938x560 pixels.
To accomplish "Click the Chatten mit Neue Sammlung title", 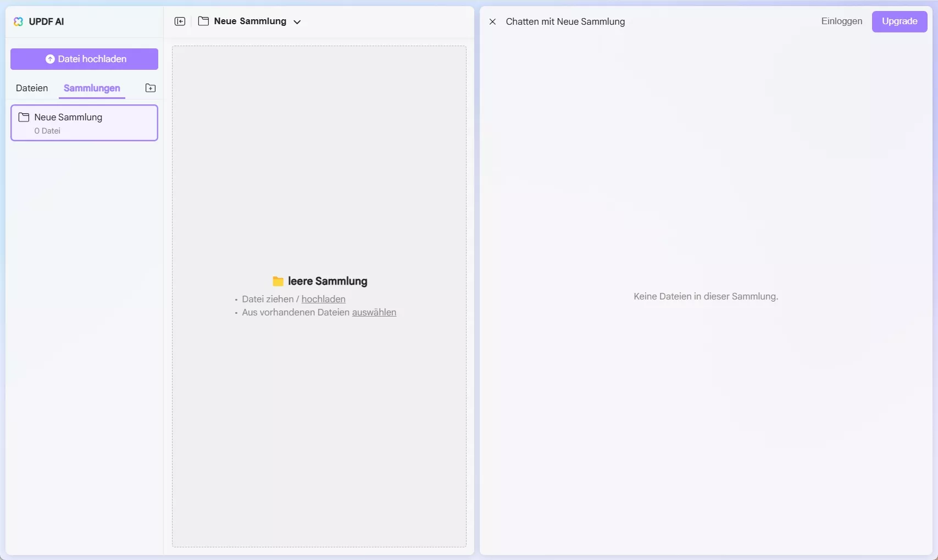I will pyautogui.click(x=565, y=21).
